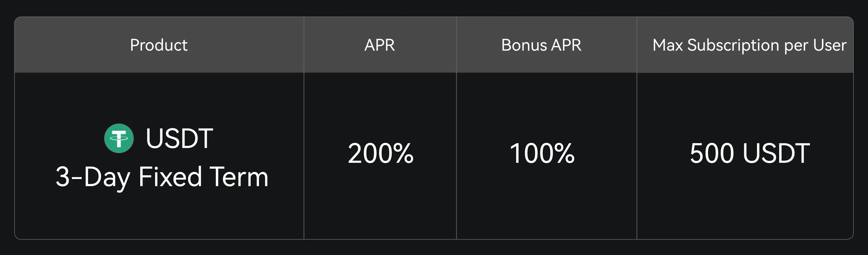Click the word Subscription in the header
This screenshot has width=868, height=255.
(x=733, y=45)
